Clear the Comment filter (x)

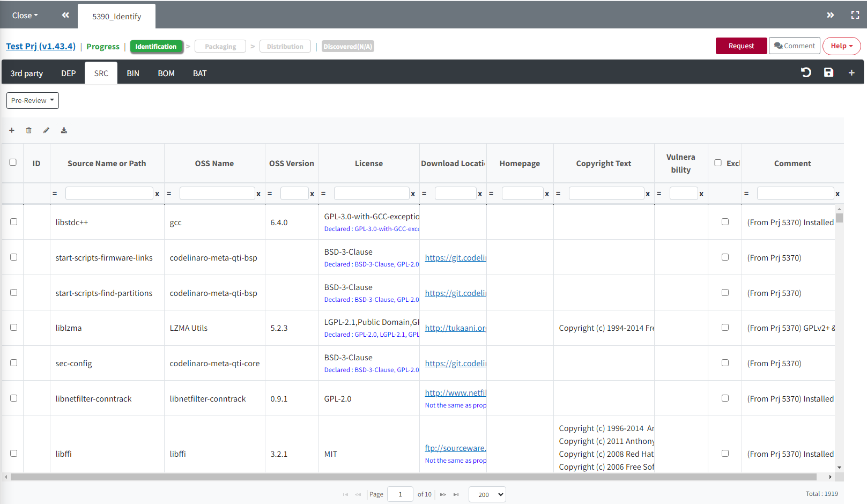point(838,194)
